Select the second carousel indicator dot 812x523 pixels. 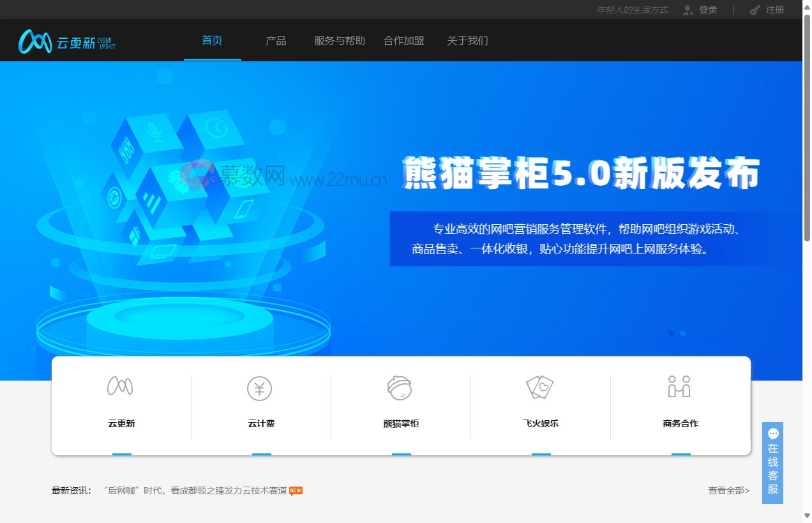[x=683, y=333]
